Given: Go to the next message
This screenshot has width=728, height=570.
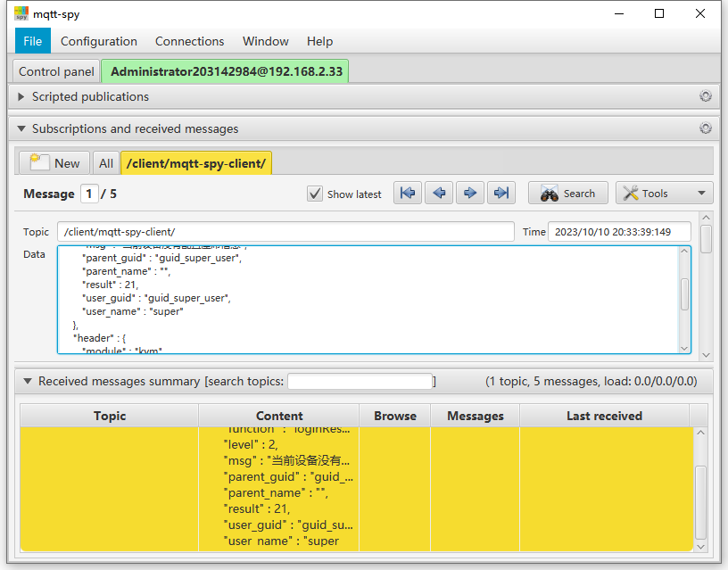Looking at the screenshot, I should [x=470, y=193].
